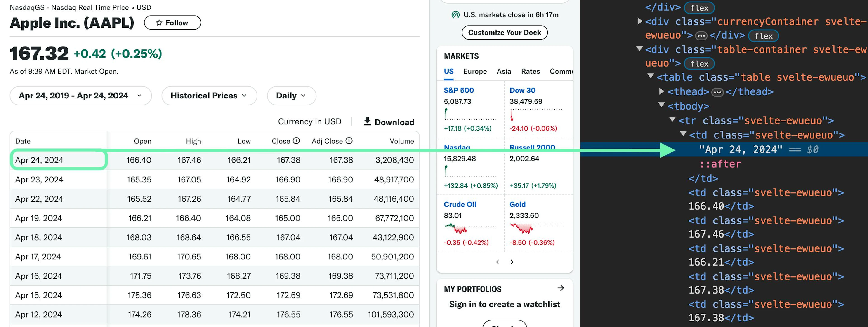The width and height of the screenshot is (868, 327).
Task: Open the Daily frequency dropdown
Action: coord(291,96)
